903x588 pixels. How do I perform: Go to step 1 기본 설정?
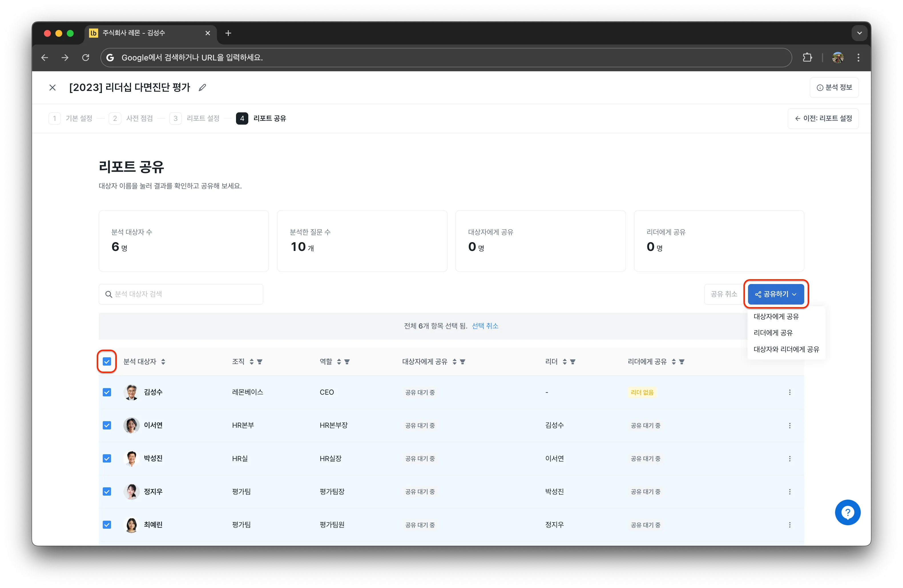tap(70, 118)
